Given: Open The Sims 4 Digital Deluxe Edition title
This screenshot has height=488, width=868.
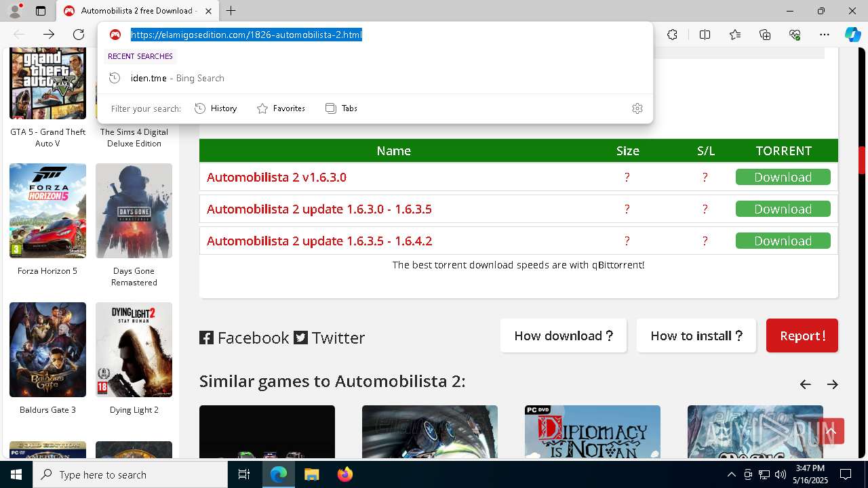Looking at the screenshot, I should 134,138.
